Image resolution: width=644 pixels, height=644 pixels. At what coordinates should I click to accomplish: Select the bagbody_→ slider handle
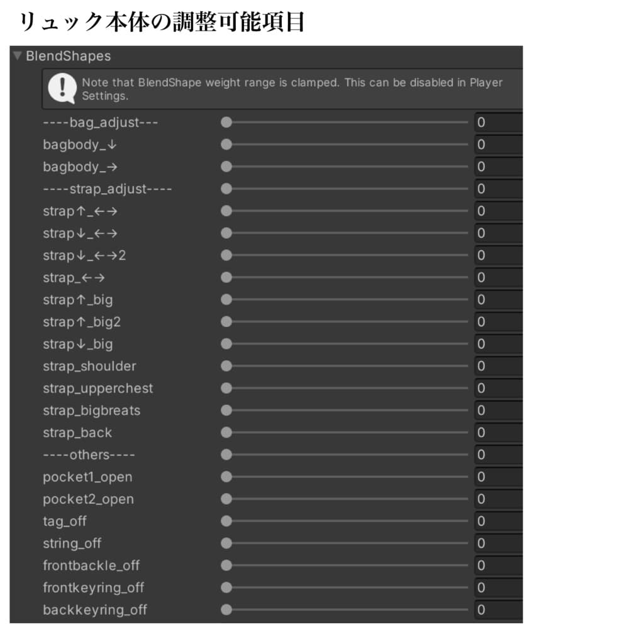[x=226, y=166]
